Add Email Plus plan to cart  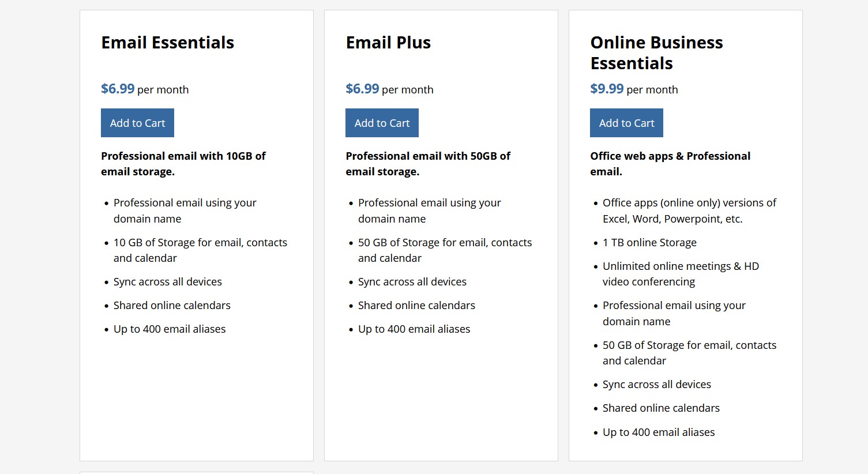(x=382, y=123)
